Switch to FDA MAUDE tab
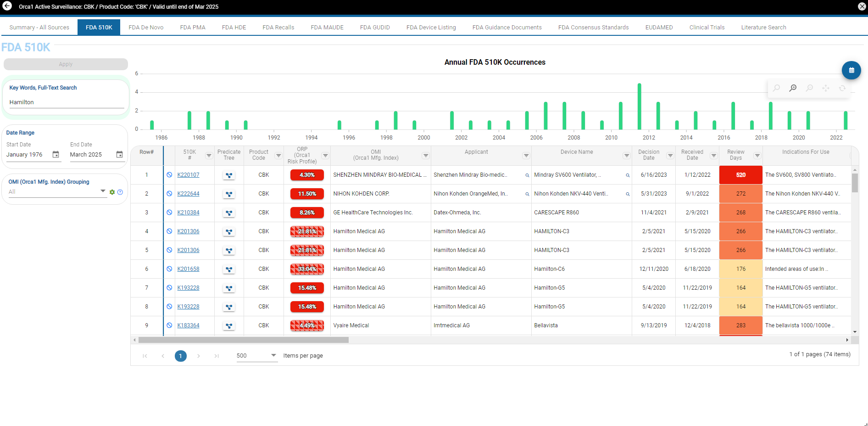The height and width of the screenshot is (426, 868). pos(327,28)
